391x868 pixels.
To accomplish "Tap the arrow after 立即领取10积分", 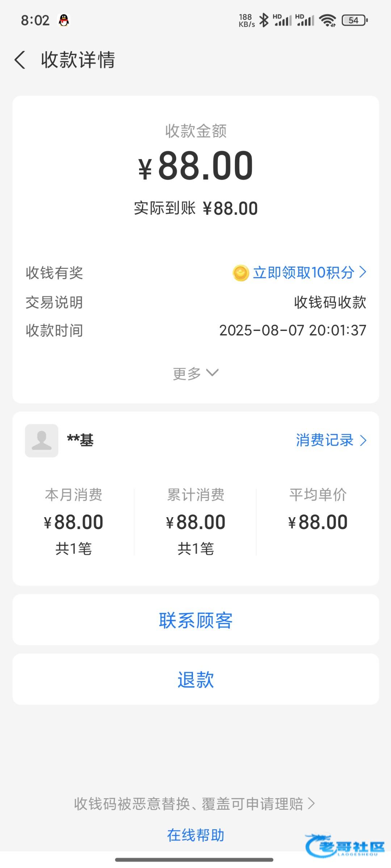I will pos(363,272).
